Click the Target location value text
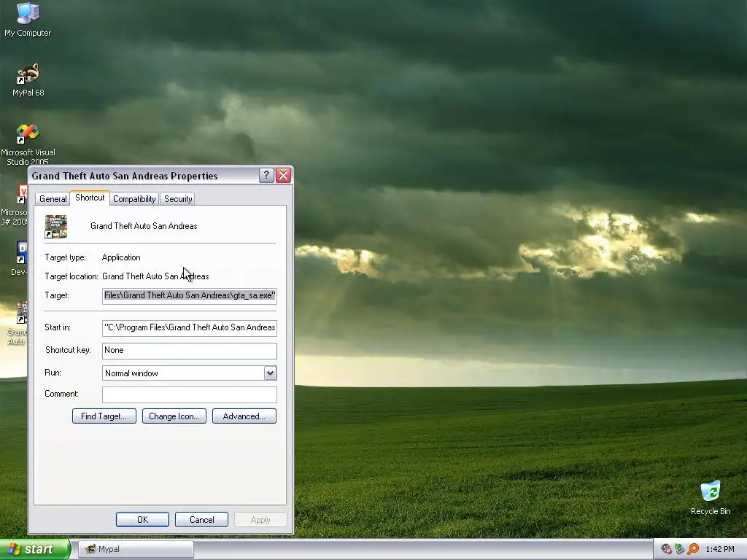This screenshot has width=747, height=560. click(x=155, y=276)
